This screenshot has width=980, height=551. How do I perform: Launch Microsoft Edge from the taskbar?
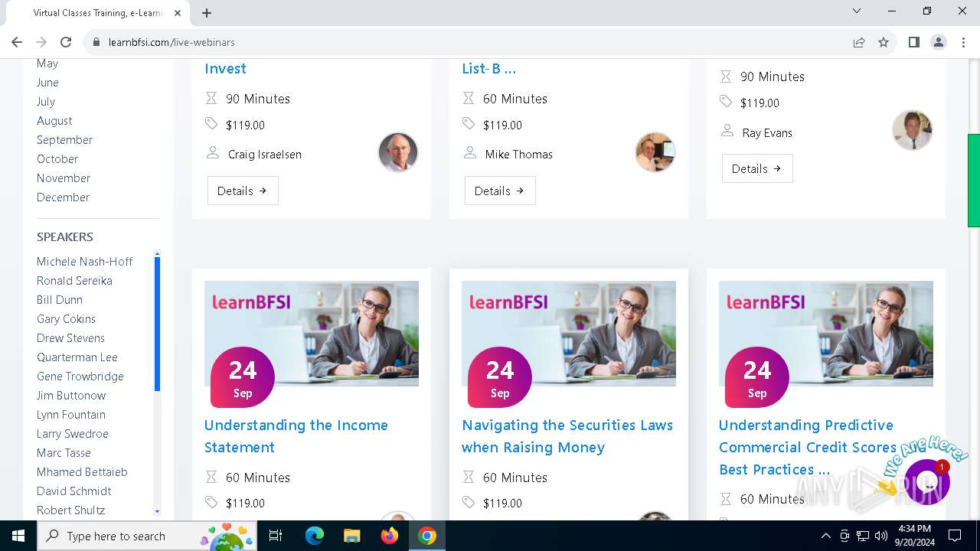315,536
